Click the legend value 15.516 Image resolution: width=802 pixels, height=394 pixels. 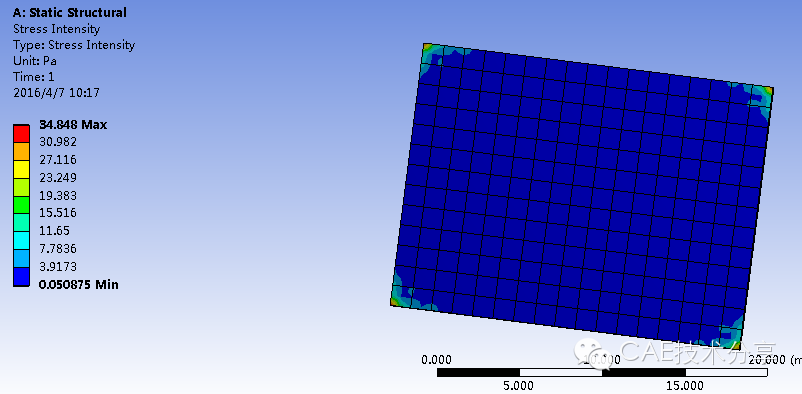click(58, 212)
